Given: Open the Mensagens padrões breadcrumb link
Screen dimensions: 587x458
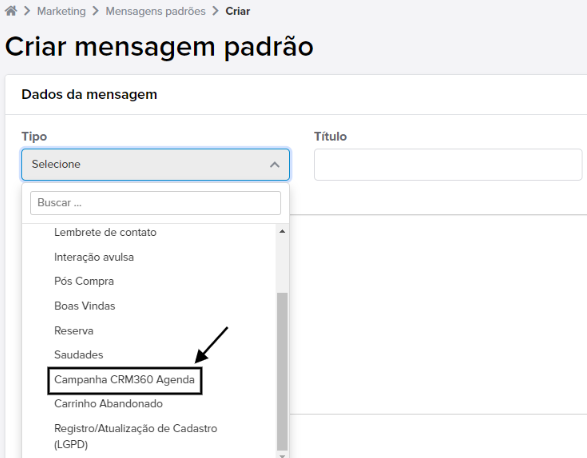Looking at the screenshot, I should coord(155,11).
